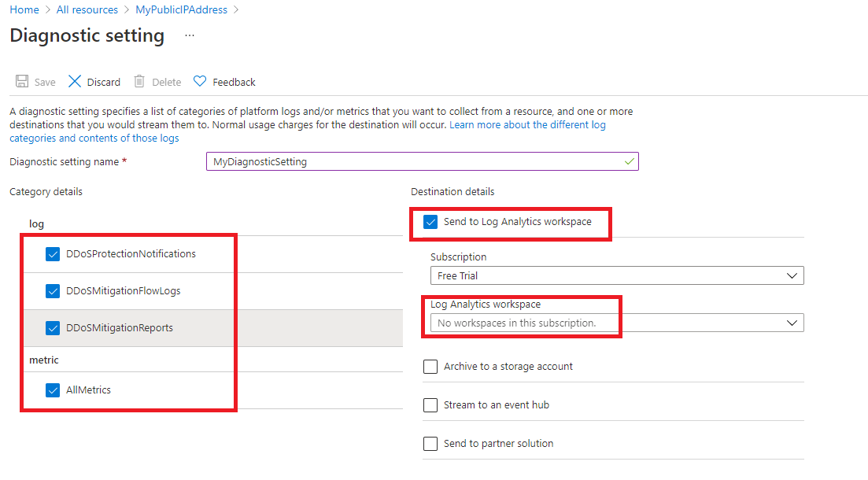
Task: Click the Feedback heart icon
Action: pos(203,81)
